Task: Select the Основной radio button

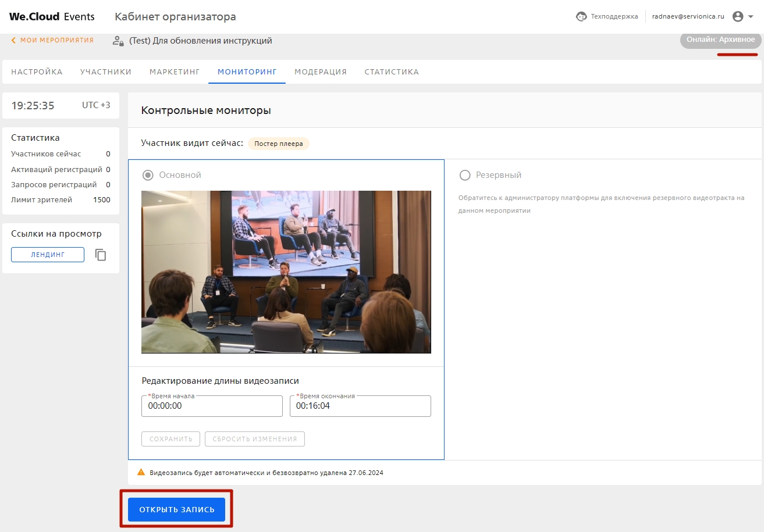Action: coord(148,175)
